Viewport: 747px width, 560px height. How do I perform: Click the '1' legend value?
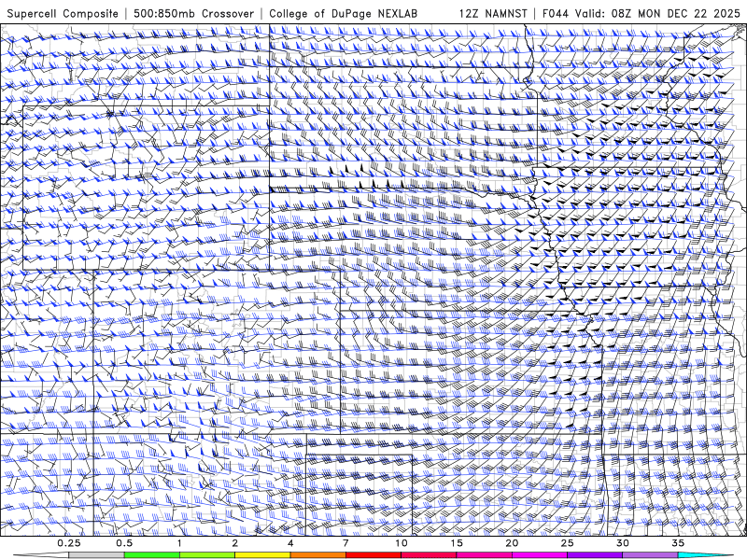[179, 543]
